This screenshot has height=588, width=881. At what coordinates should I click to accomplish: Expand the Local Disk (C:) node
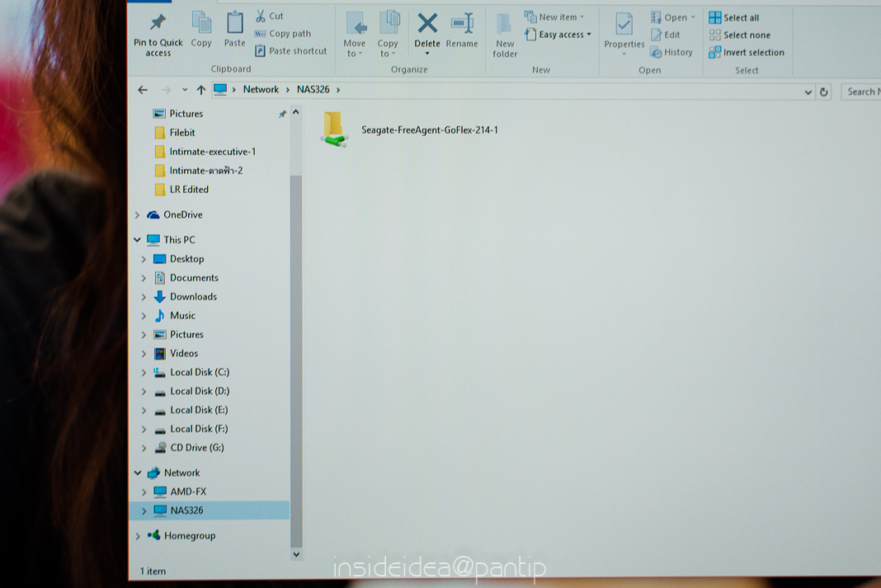pos(144,372)
